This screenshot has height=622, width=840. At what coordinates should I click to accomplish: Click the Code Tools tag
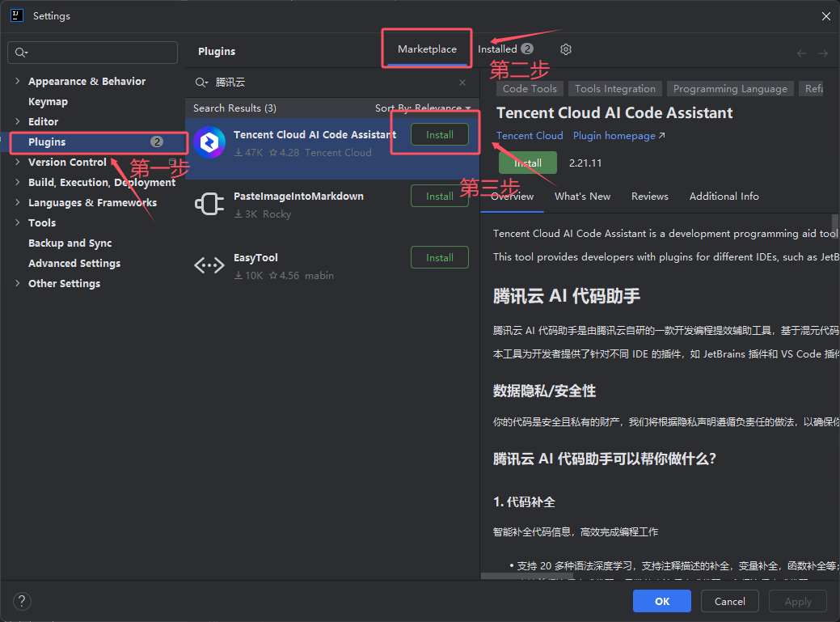pyautogui.click(x=530, y=89)
